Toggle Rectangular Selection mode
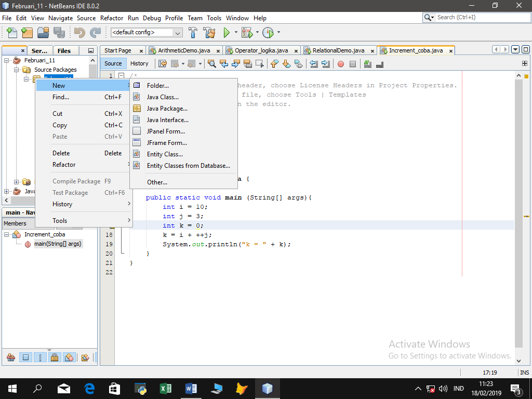532x399 pixels. pos(260,63)
